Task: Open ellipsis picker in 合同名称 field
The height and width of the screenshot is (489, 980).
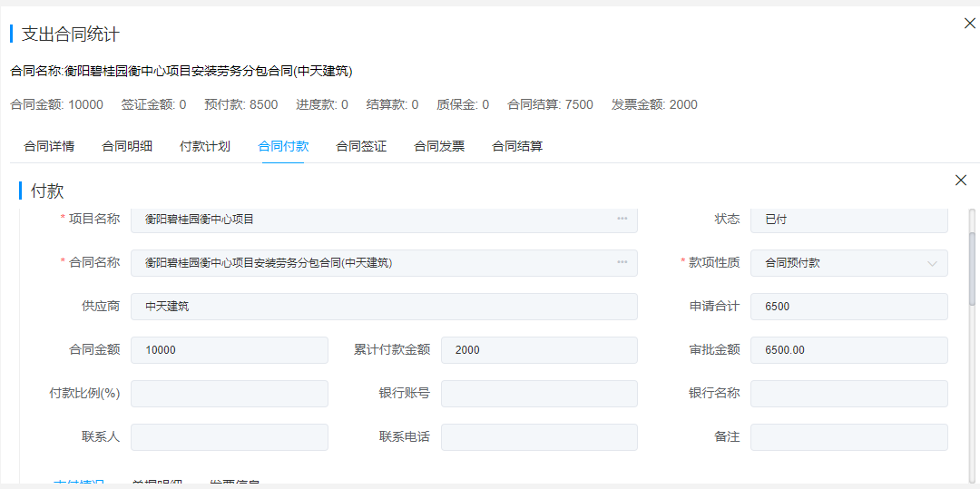Action: point(622,263)
